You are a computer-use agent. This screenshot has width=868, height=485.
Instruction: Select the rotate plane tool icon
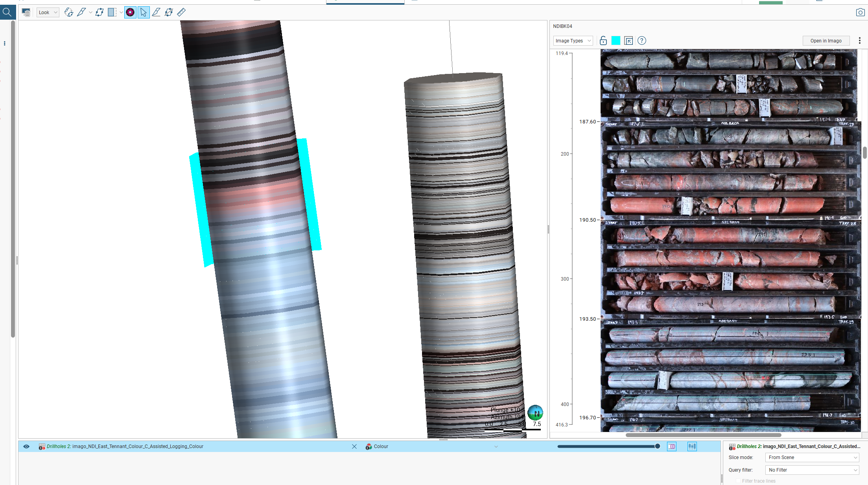pos(68,13)
